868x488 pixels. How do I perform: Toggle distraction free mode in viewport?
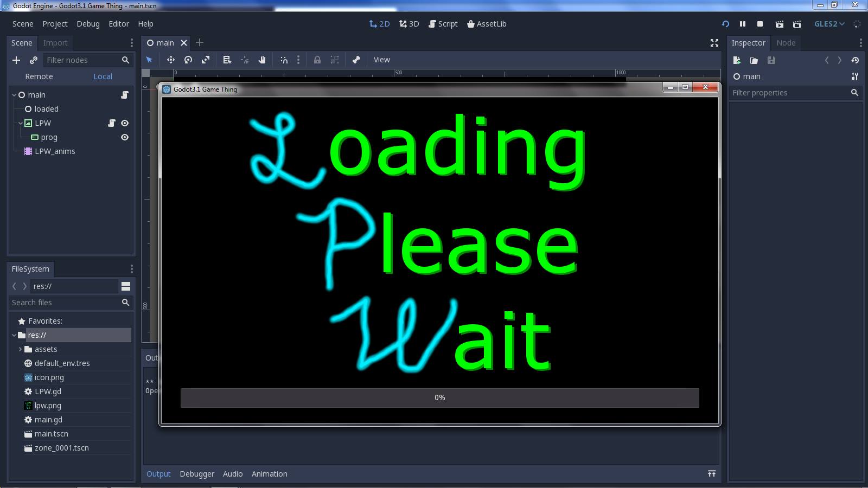(x=714, y=43)
